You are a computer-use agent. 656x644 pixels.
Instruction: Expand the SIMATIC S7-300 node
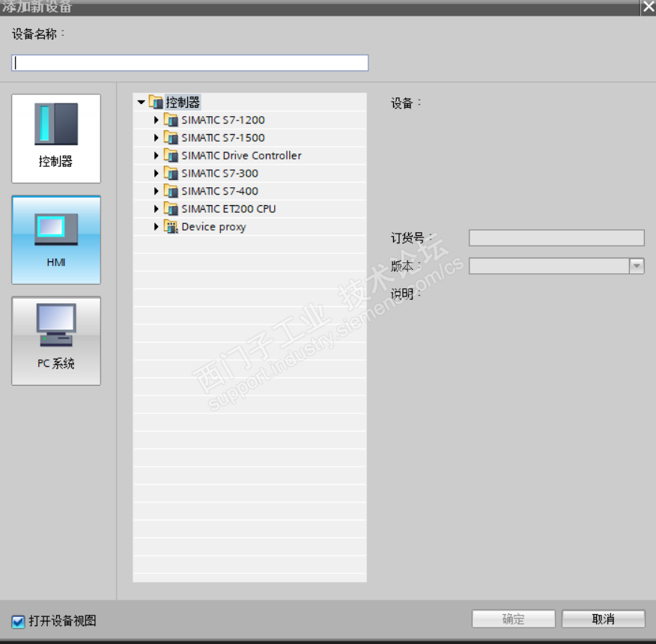tap(156, 173)
